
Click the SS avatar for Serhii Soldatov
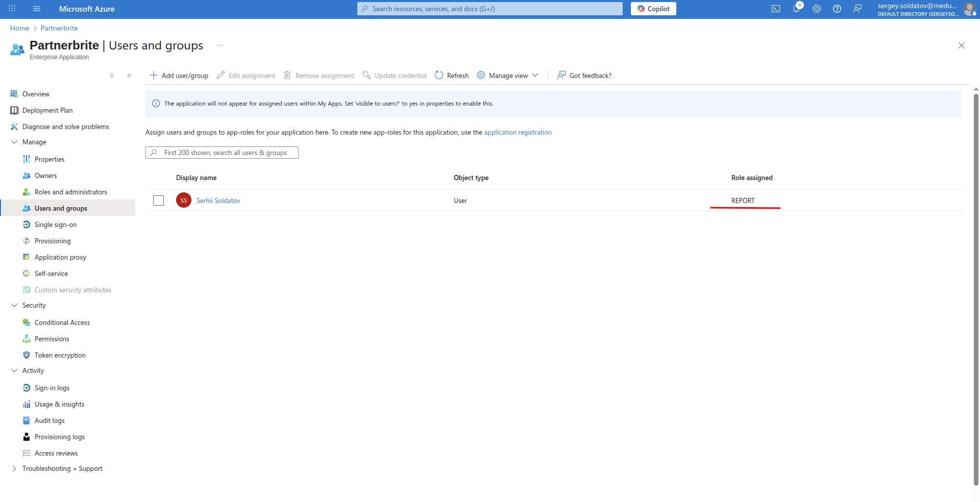coord(184,200)
